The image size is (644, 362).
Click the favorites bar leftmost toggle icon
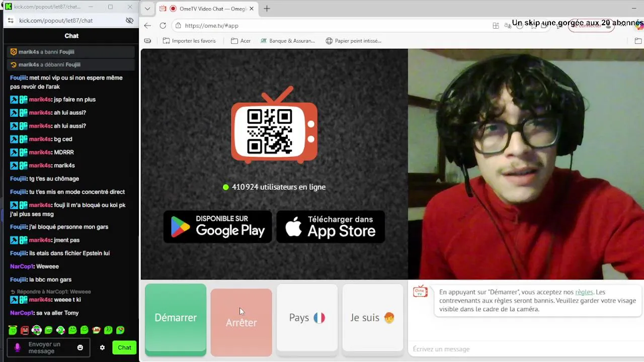(x=147, y=41)
